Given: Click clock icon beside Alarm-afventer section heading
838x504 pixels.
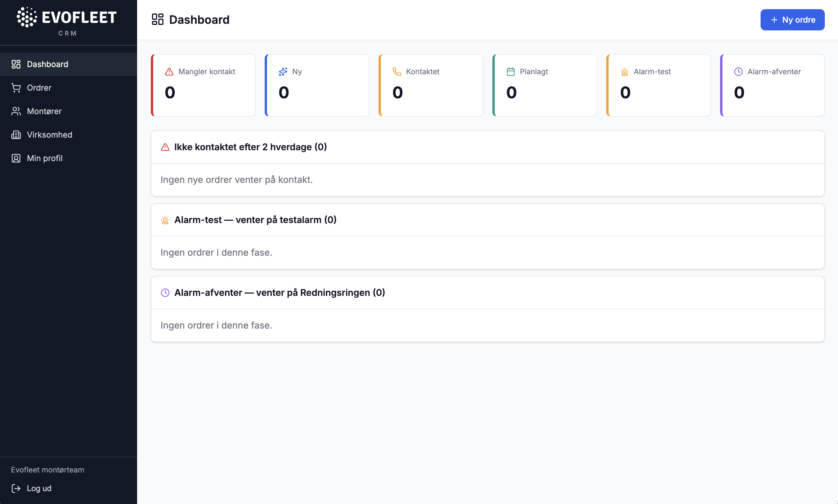Looking at the screenshot, I should [165, 293].
